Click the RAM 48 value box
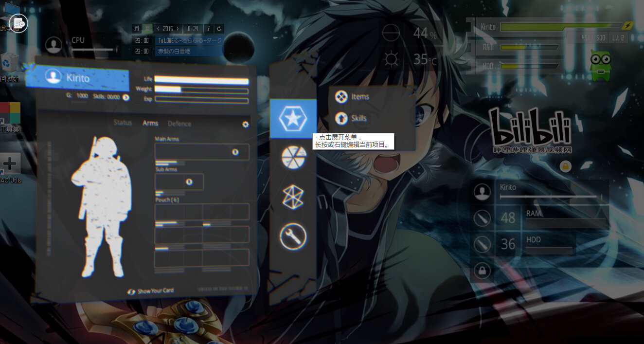Screen dimensions: 644x344 tap(508, 218)
